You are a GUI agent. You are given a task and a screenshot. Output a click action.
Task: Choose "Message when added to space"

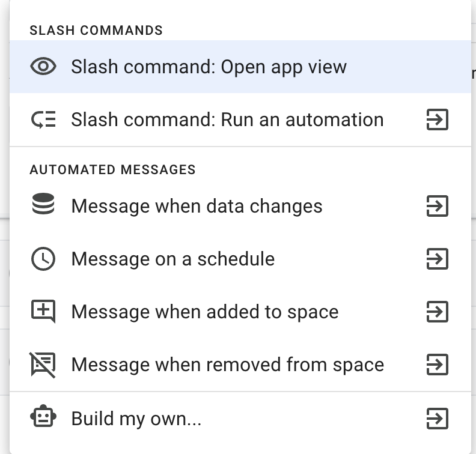click(x=204, y=312)
